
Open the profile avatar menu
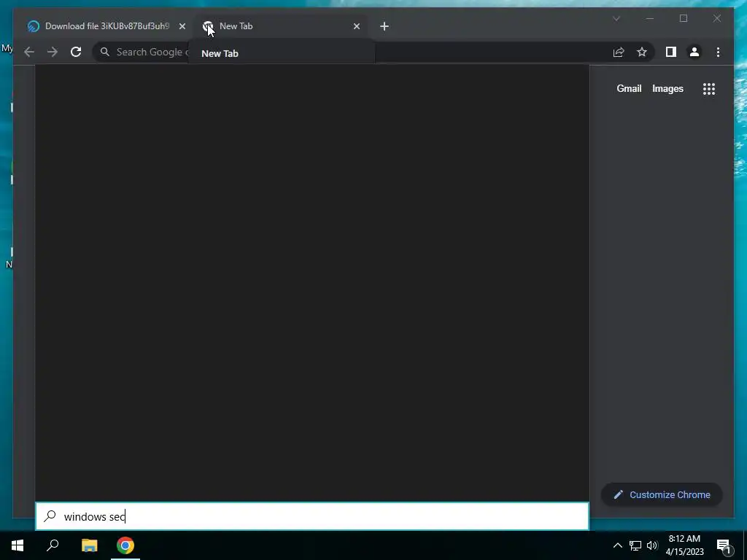click(x=694, y=52)
